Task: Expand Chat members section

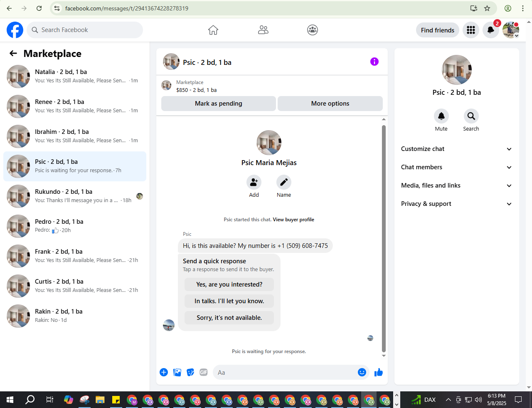Action: (457, 167)
